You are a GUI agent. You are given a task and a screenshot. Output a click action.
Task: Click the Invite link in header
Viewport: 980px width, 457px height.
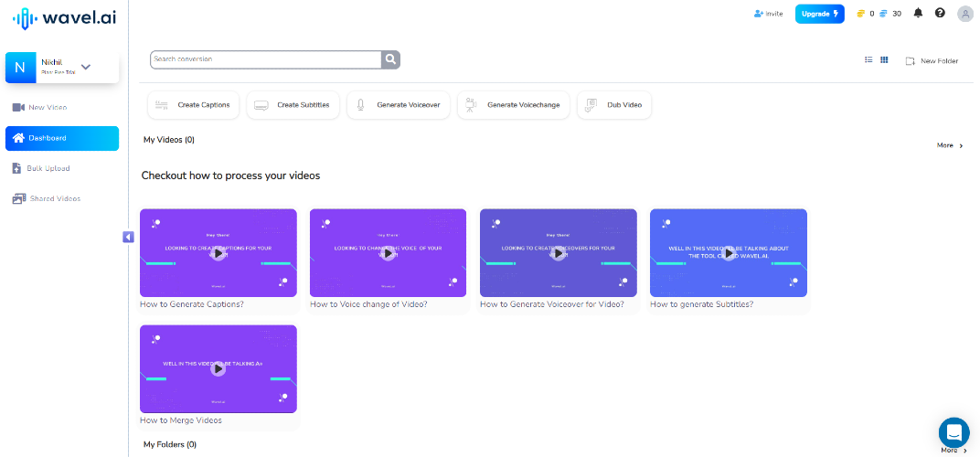tap(768, 13)
